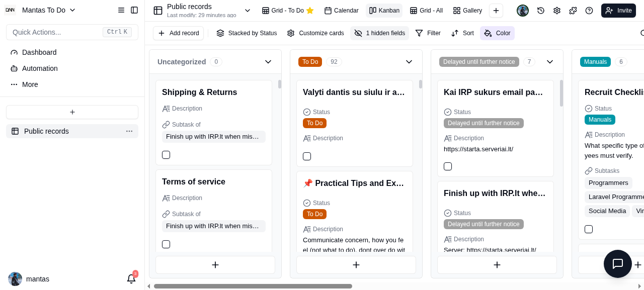Viewport: 644px width, 290px height.
Task: Click the user avatar in top bar
Action: pos(523,11)
